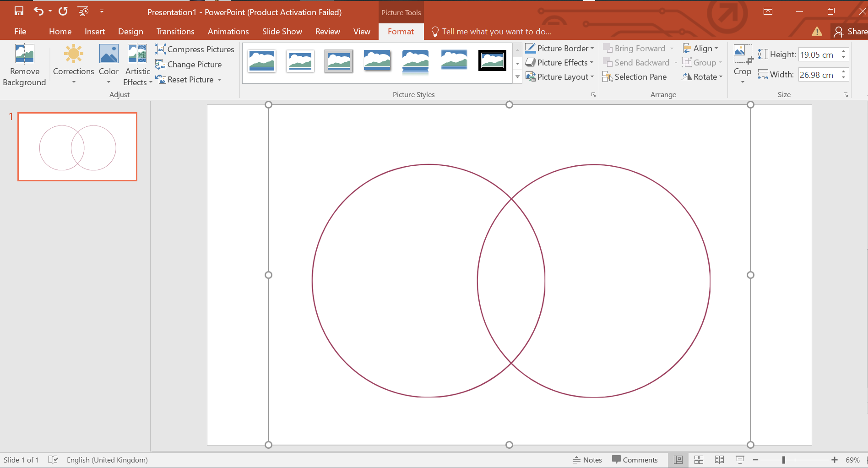Screen dimensions: 868x468
Task: Switch to the Design tab
Action: tap(130, 32)
